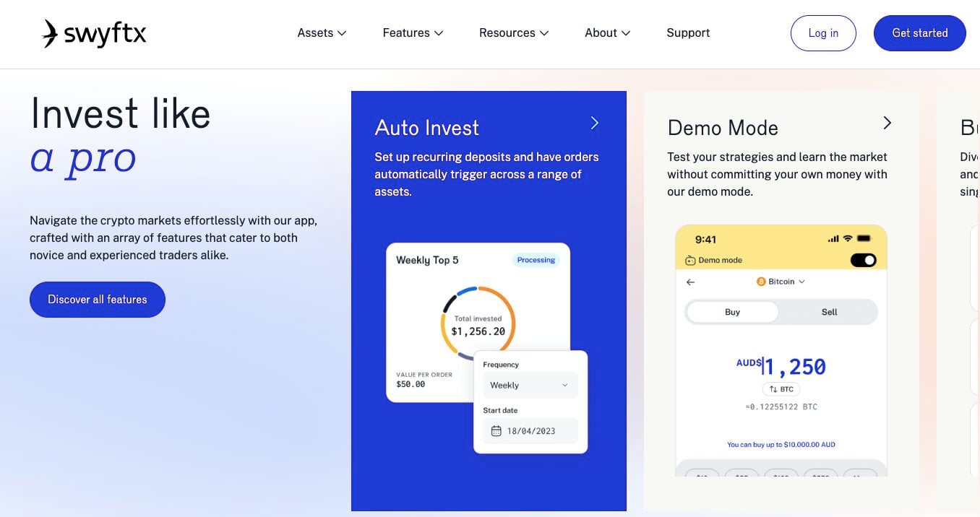Open the Weekly frequency dropdown

pos(530,385)
